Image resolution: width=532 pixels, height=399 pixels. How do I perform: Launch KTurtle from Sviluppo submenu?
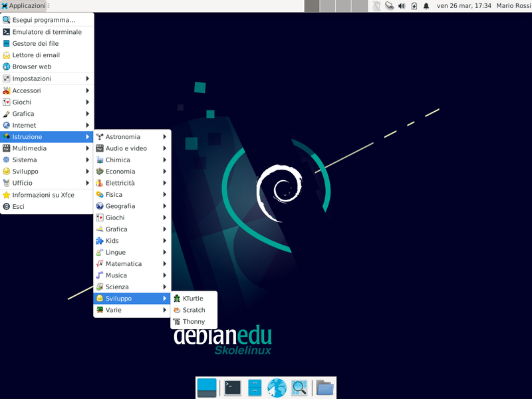pos(194,298)
